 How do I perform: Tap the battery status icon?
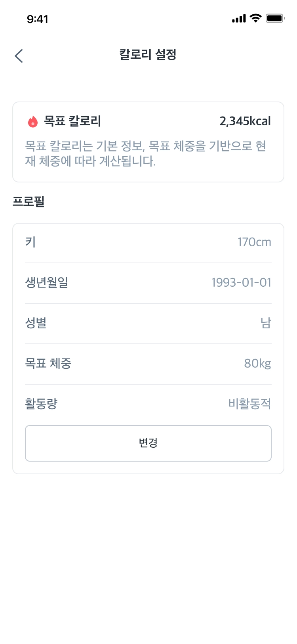[x=275, y=18]
